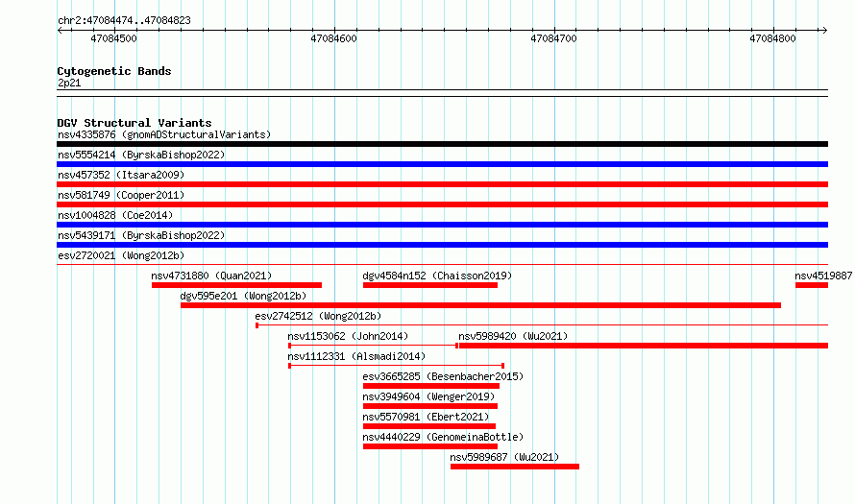Click the nsv457352 Itsara2009 red bar
Image resolution: width=855 pixels, height=504 pixels.
[442, 184]
